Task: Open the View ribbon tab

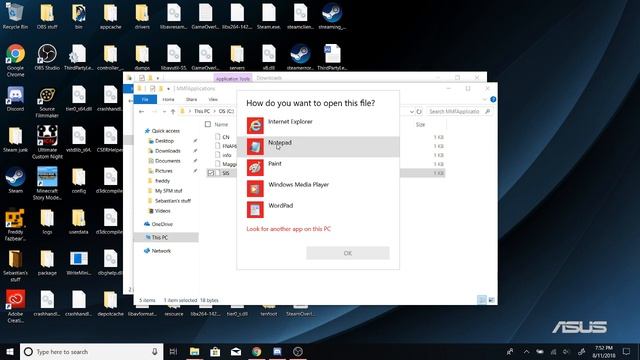Action: click(213, 99)
